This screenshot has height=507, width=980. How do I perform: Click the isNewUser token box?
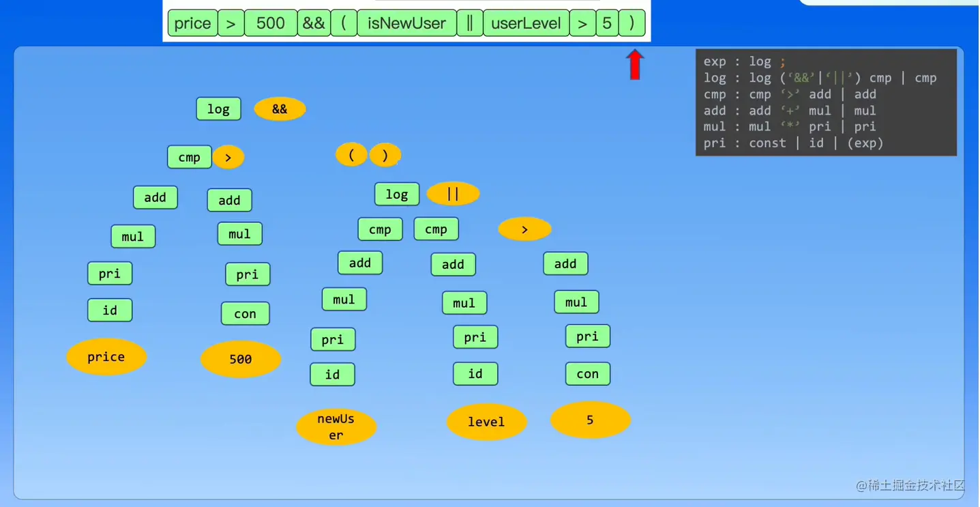[406, 23]
